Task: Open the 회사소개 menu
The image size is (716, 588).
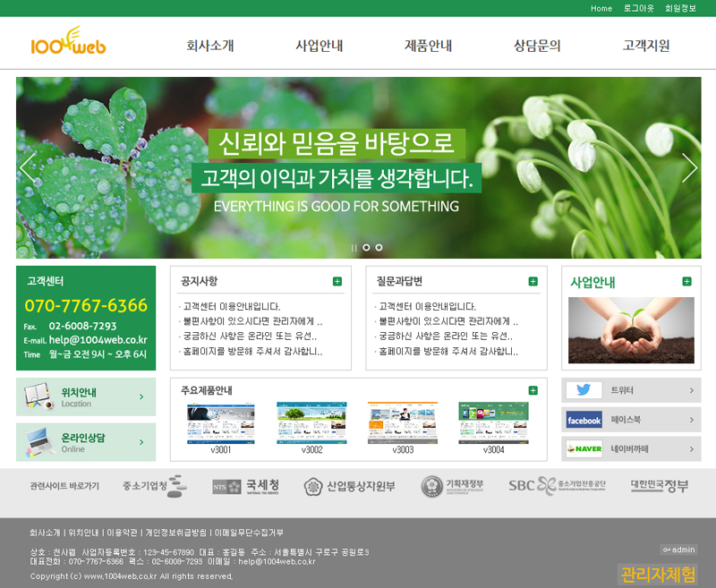Action: 210,46
